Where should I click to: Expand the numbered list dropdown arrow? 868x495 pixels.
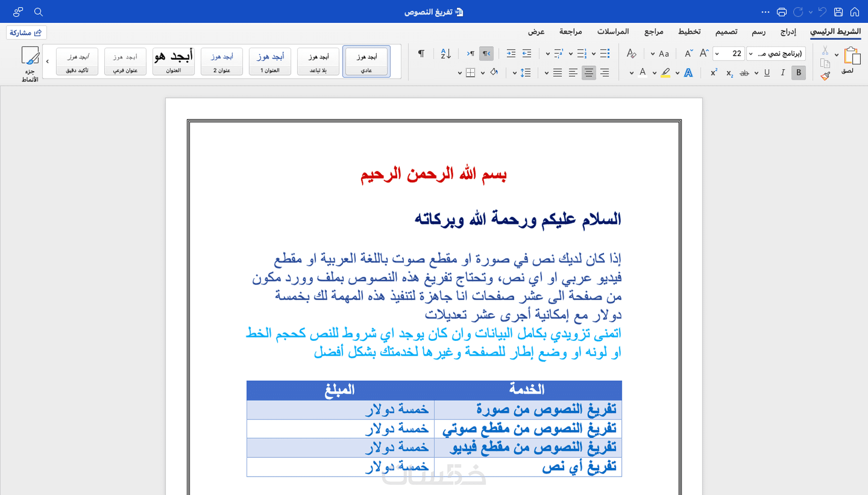point(570,54)
